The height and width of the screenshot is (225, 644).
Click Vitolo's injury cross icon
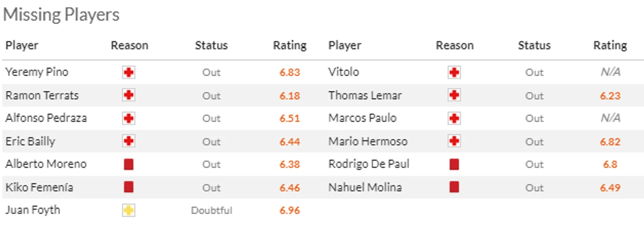click(x=454, y=72)
